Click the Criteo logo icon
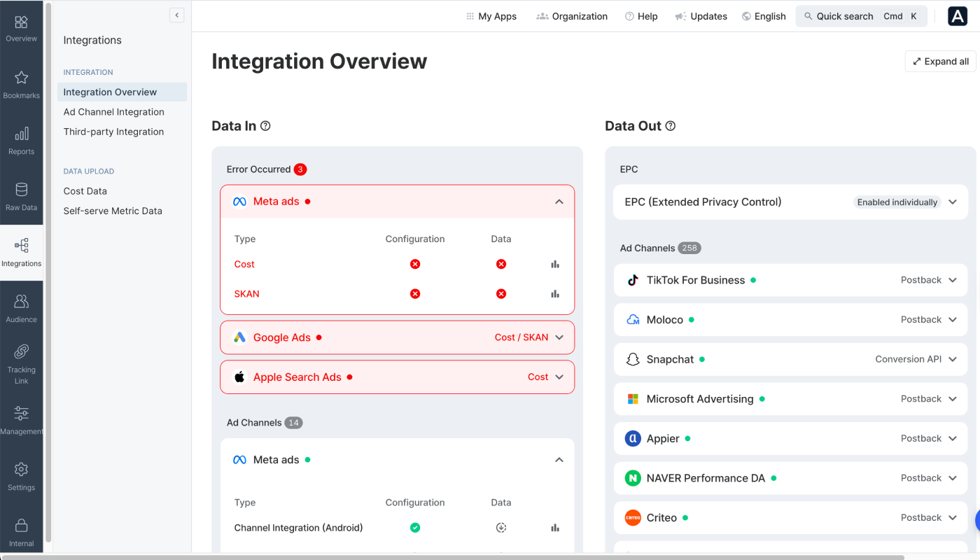Viewport: 980px width, 560px height. pyautogui.click(x=633, y=518)
